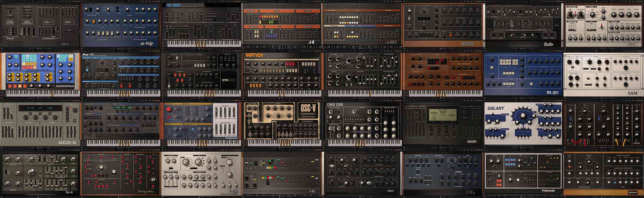This screenshot has width=644, height=198.
Task: Toggle the orange switch on M-Poly LFO row
Action: point(94,21)
